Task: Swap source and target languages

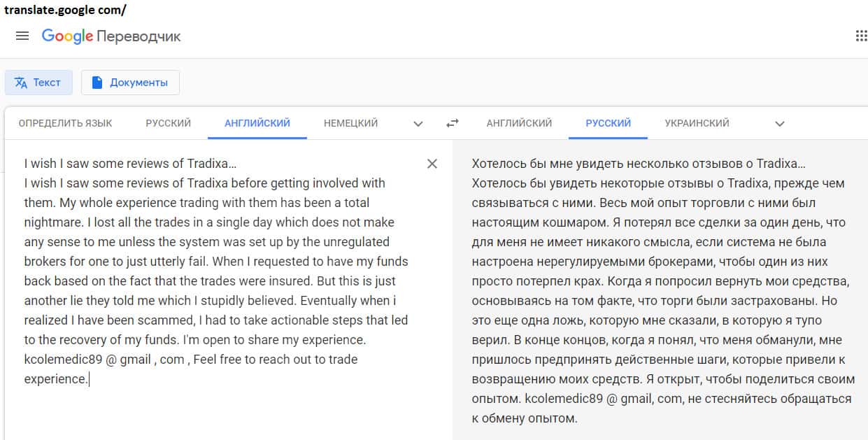Action: pos(453,123)
